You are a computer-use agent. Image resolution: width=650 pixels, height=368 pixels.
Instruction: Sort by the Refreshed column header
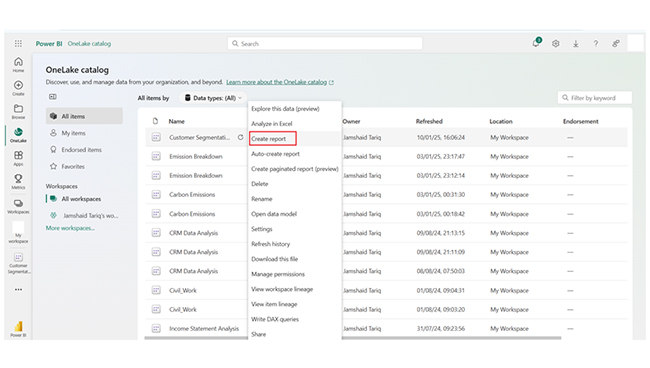point(429,121)
